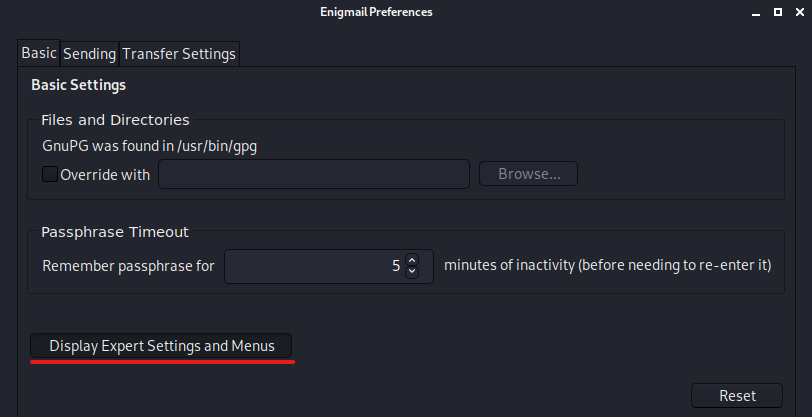The image size is (812, 417).
Task: Increase passphrase timeout with up arrow
Action: (411, 261)
